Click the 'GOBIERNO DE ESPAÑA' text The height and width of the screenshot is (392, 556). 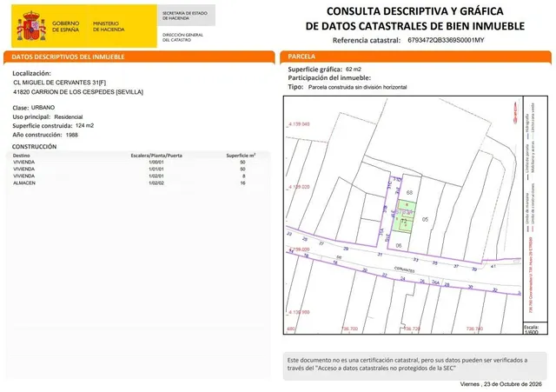[x=66, y=27]
